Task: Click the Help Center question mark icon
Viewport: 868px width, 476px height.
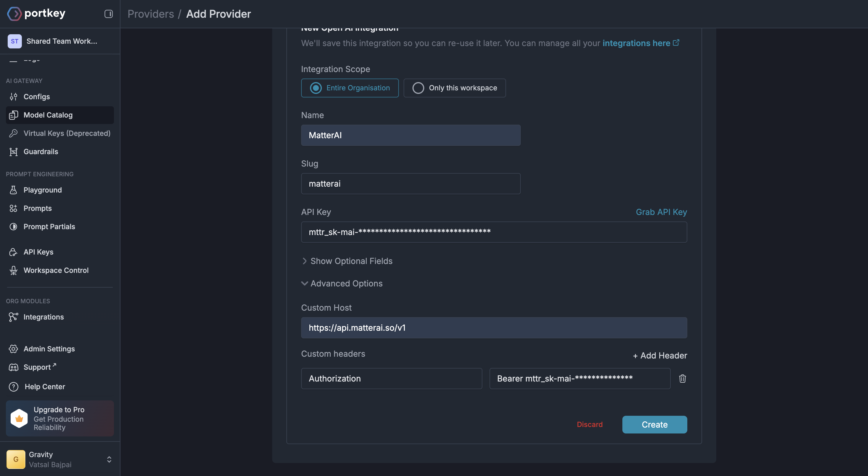Action: (14, 387)
